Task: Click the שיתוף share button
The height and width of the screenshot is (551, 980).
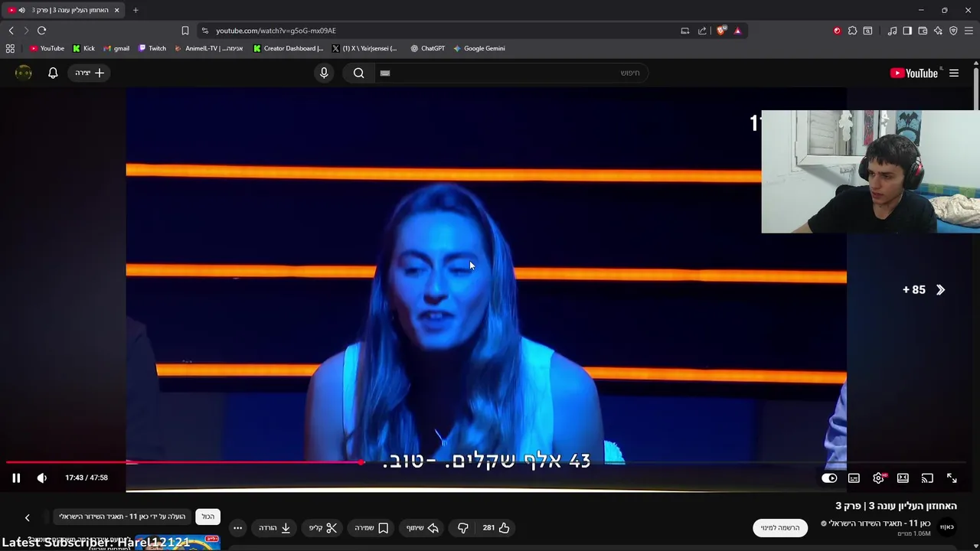Action: [422, 527]
